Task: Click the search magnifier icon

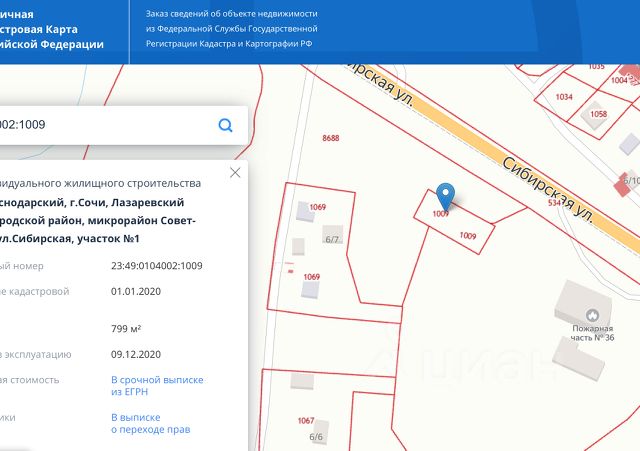Action: pyautogui.click(x=225, y=125)
